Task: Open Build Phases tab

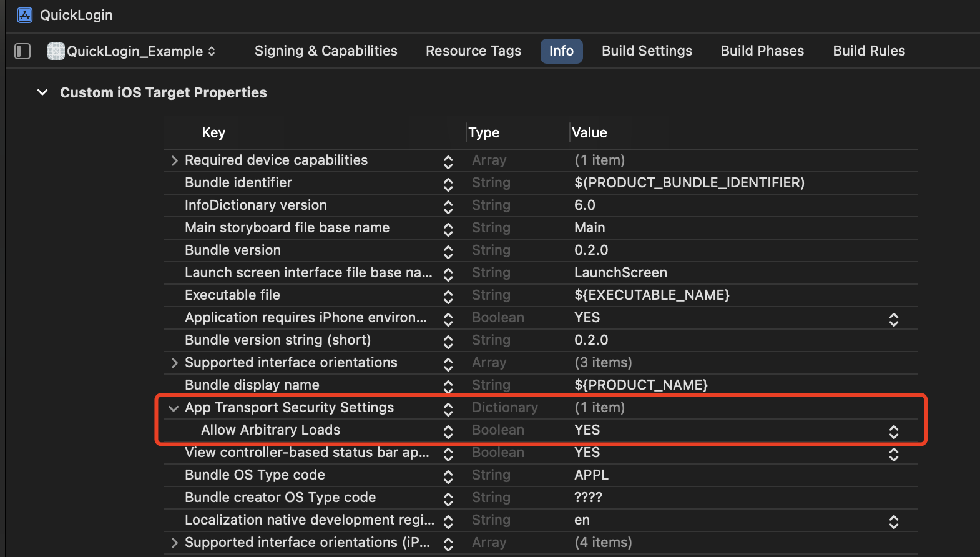Action: [762, 51]
